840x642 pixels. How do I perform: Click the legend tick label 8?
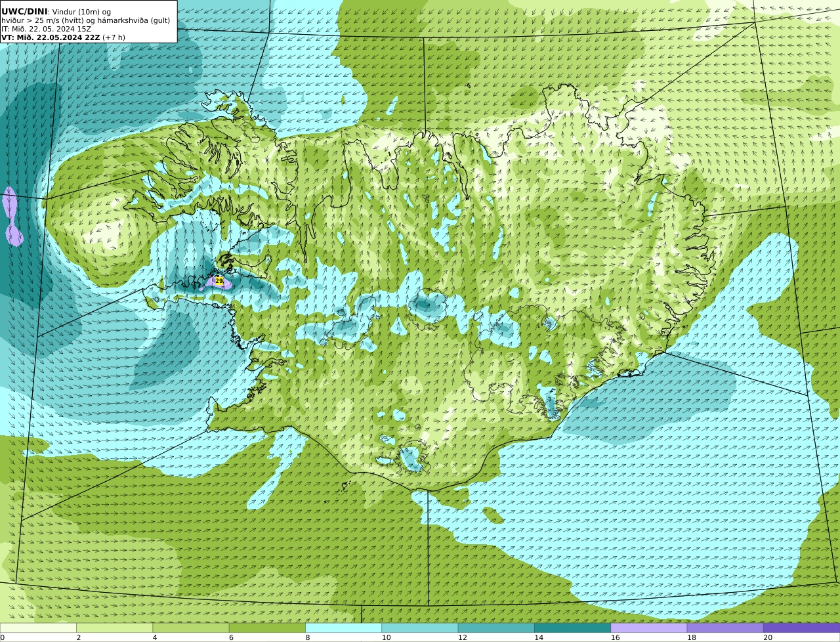pyautogui.click(x=307, y=637)
